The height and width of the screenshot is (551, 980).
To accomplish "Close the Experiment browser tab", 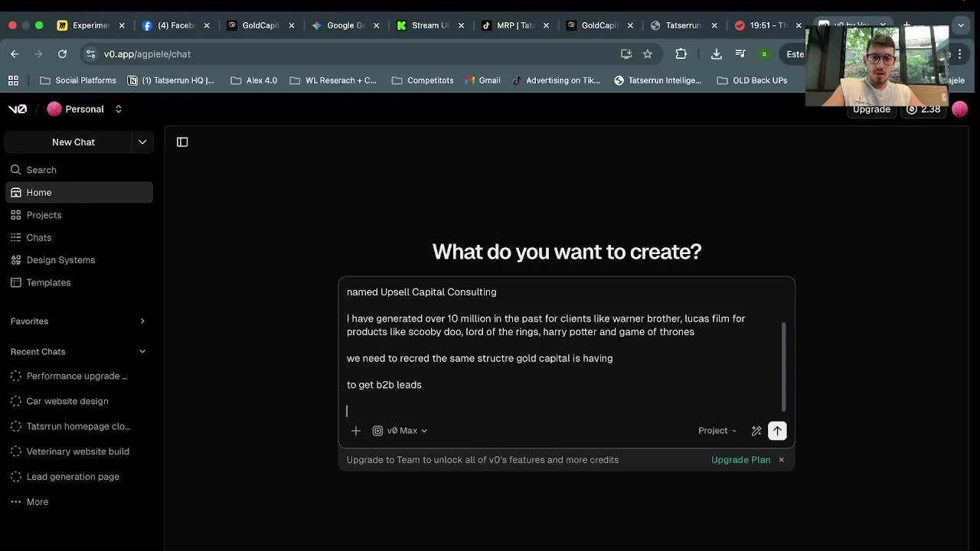I will 122,25.
